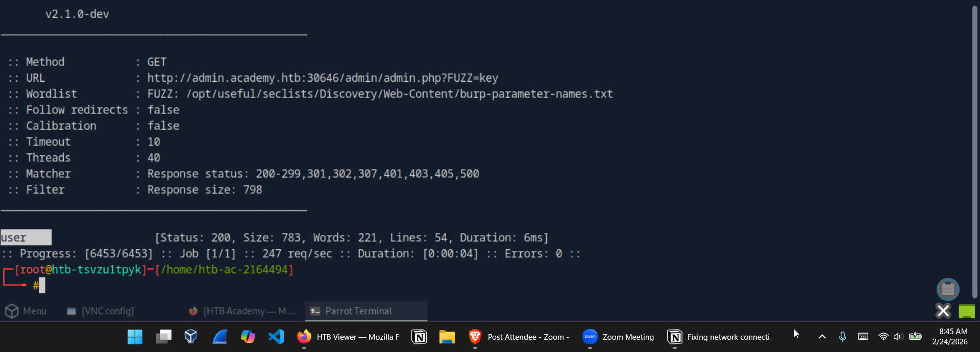Open Wireshark shark fin icon
Screen dimensions: 980x352
[x=219, y=337]
